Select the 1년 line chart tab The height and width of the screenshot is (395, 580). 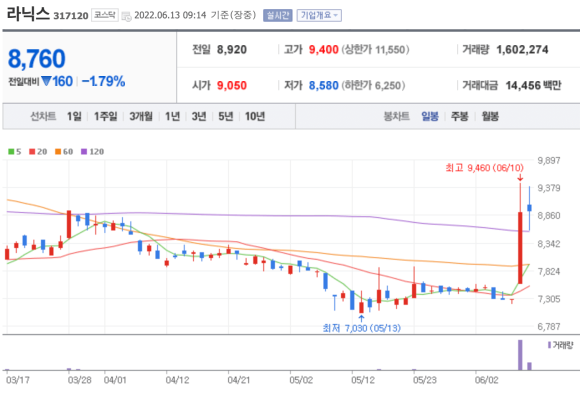point(172,117)
